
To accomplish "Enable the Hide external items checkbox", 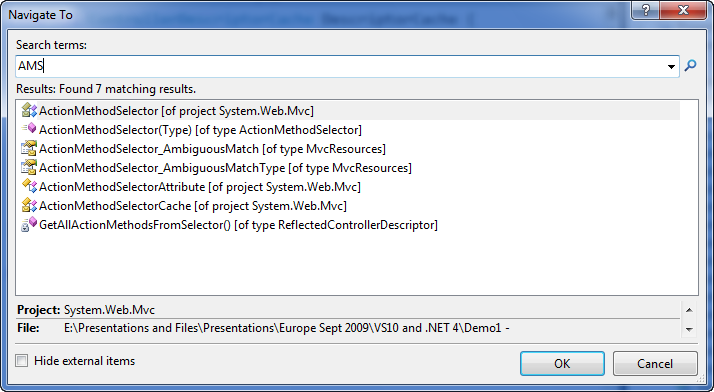I will tap(21, 361).
